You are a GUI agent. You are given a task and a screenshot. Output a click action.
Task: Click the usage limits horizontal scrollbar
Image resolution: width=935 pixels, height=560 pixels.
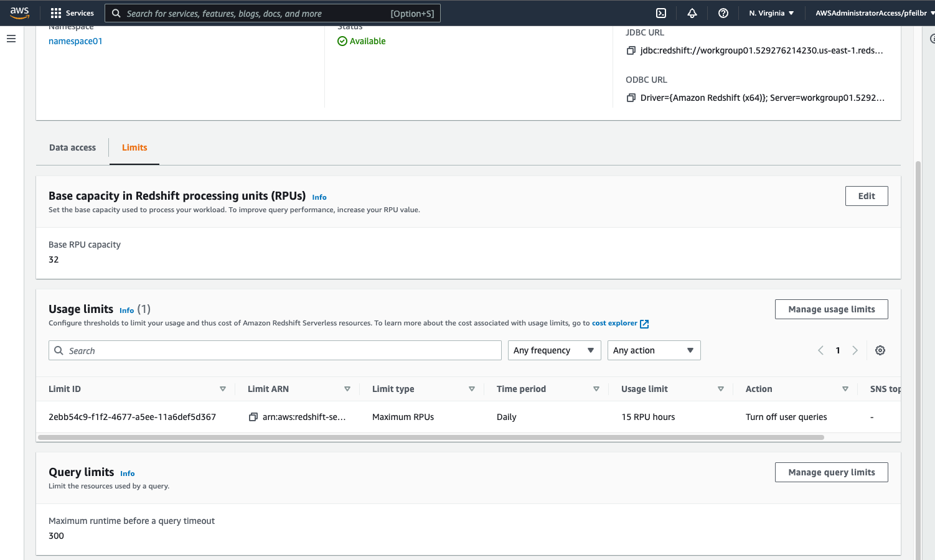[x=431, y=437]
